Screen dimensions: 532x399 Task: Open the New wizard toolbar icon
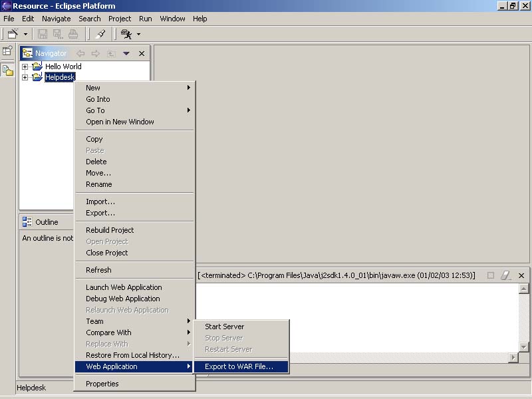[13, 34]
